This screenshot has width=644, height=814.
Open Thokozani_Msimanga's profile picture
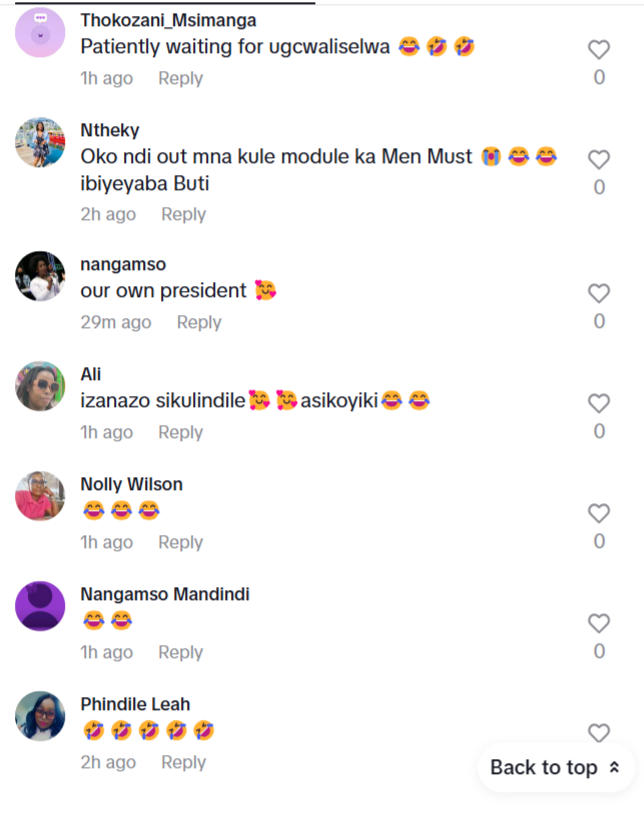click(41, 32)
